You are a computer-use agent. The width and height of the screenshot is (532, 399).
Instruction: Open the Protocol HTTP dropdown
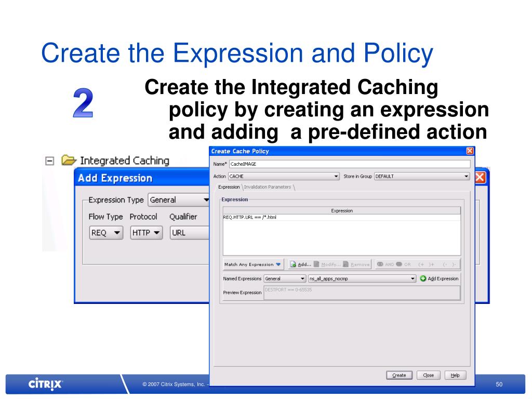[147, 233]
